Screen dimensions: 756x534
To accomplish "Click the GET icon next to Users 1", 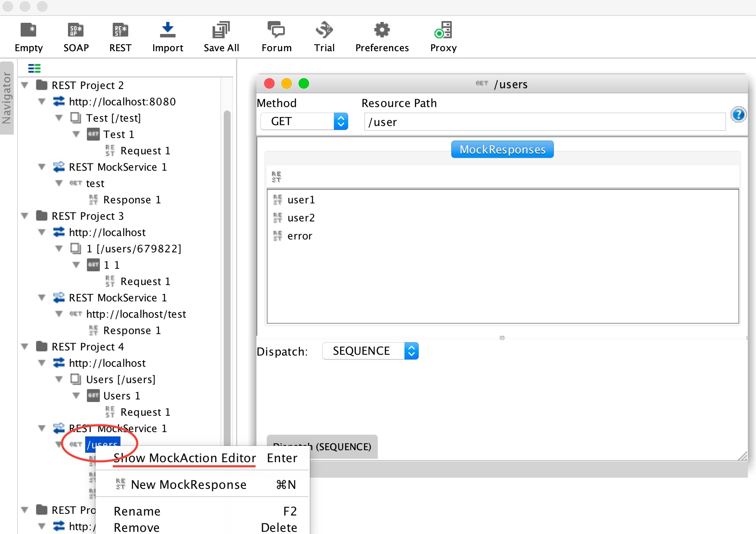I will click(93, 395).
